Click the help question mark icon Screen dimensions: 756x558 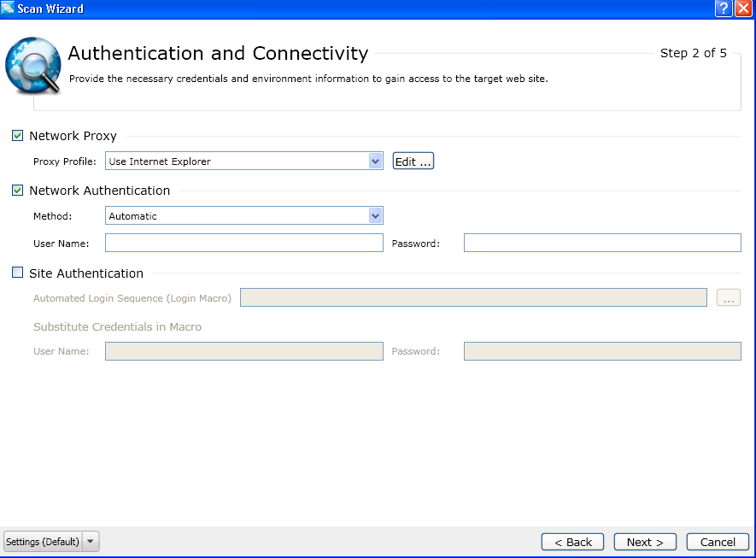click(x=724, y=9)
